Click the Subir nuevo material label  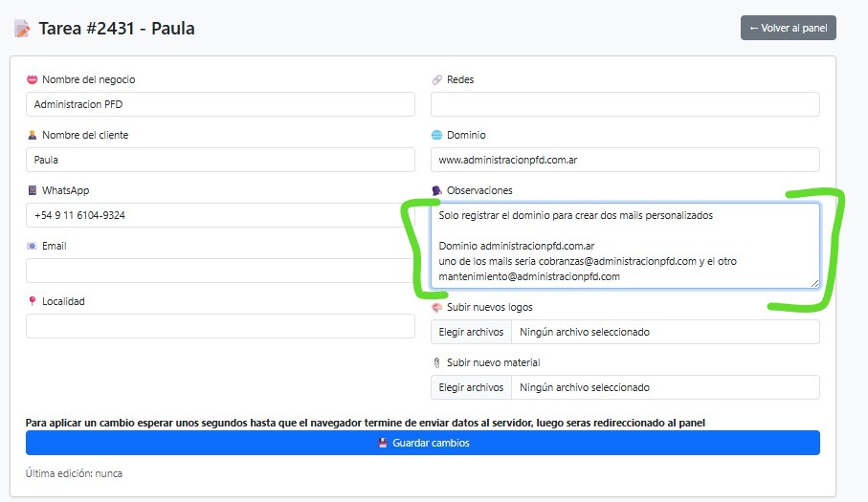493,362
